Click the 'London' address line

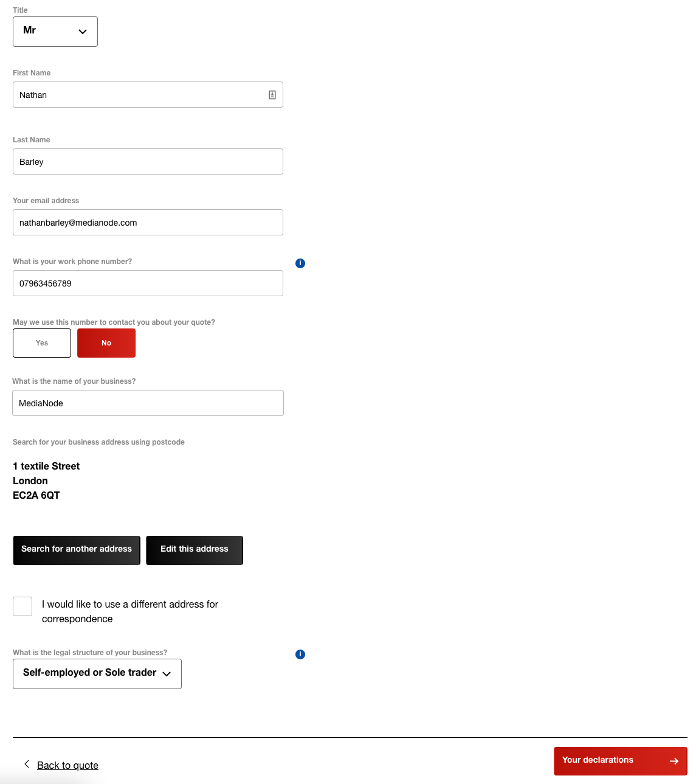(30, 480)
